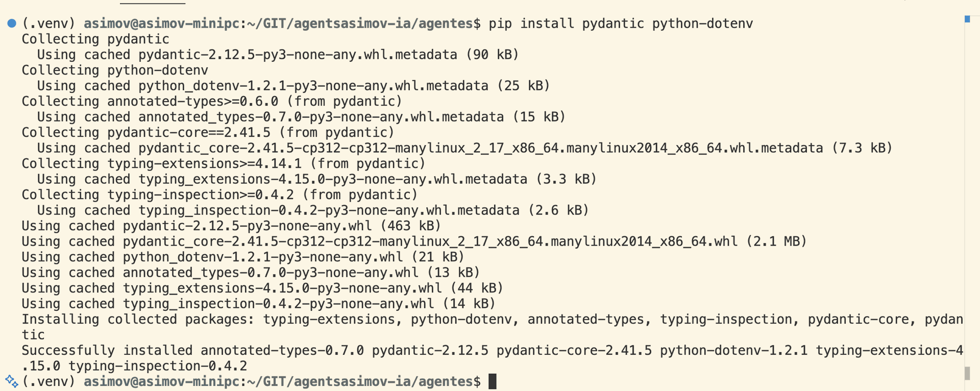Click the (.venv) label on bottom prompt
Viewport: 980px width, 391px height.
[48, 381]
